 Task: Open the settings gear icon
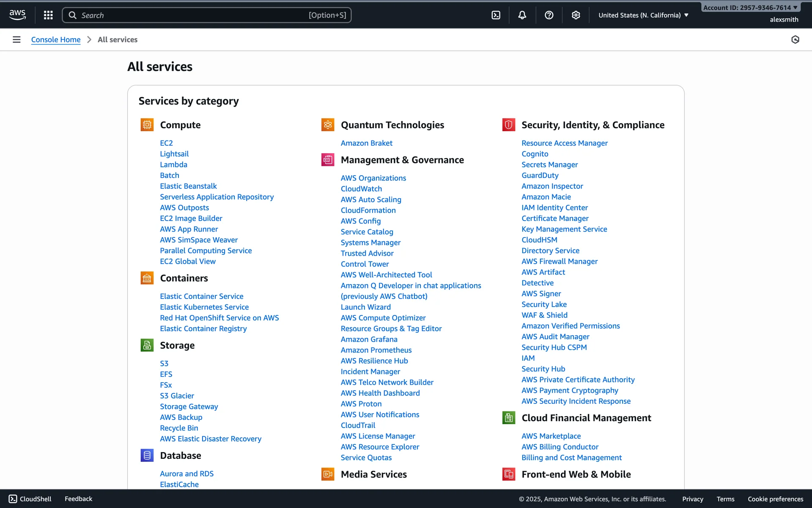576,15
